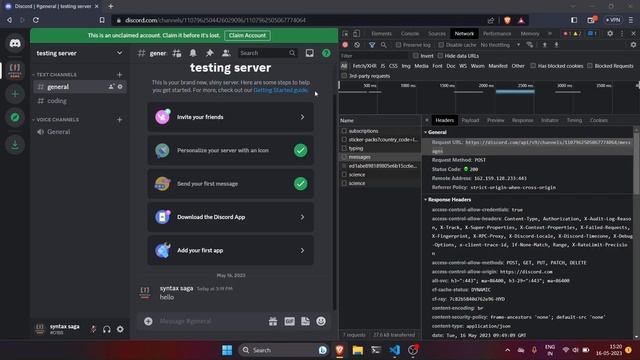The height and width of the screenshot is (360, 640).
Task: Open DevTools network search magnifier
Action: point(384,45)
